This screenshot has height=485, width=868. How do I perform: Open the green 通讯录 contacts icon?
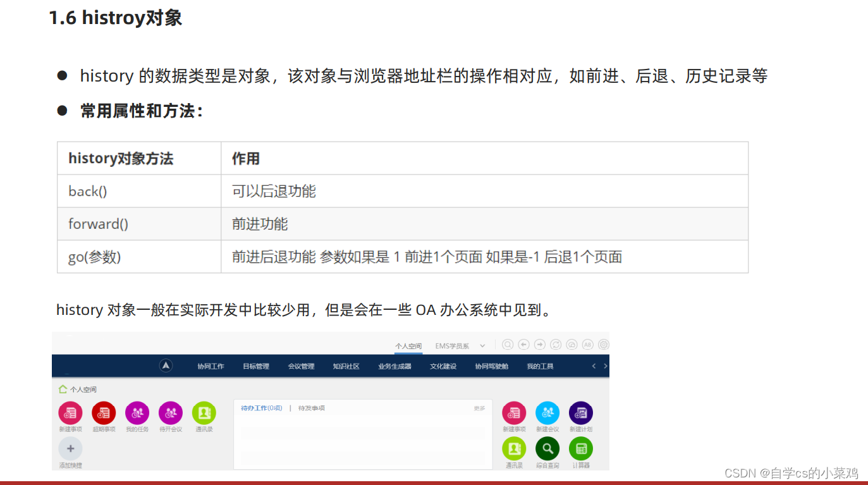click(x=204, y=413)
